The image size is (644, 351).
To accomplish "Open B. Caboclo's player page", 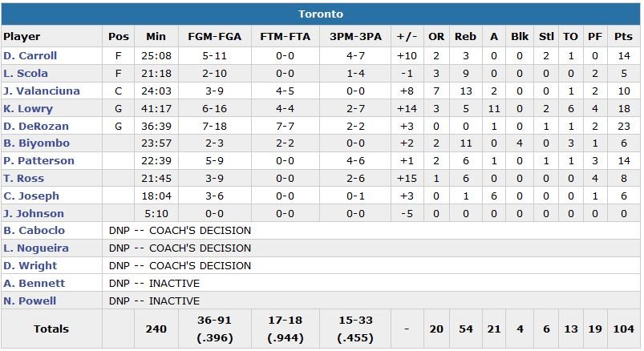I will [34, 231].
